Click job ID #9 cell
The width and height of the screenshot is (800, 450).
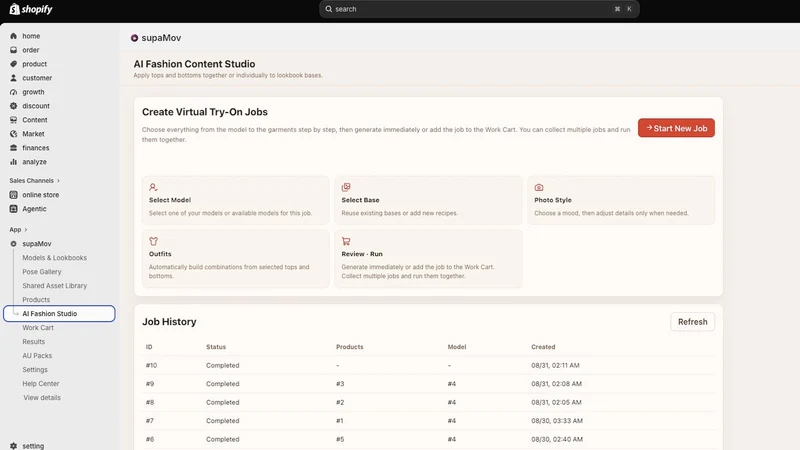coord(150,384)
